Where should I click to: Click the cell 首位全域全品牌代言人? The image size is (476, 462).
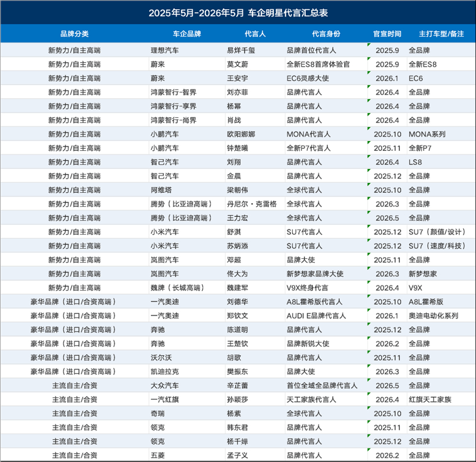[322, 385]
